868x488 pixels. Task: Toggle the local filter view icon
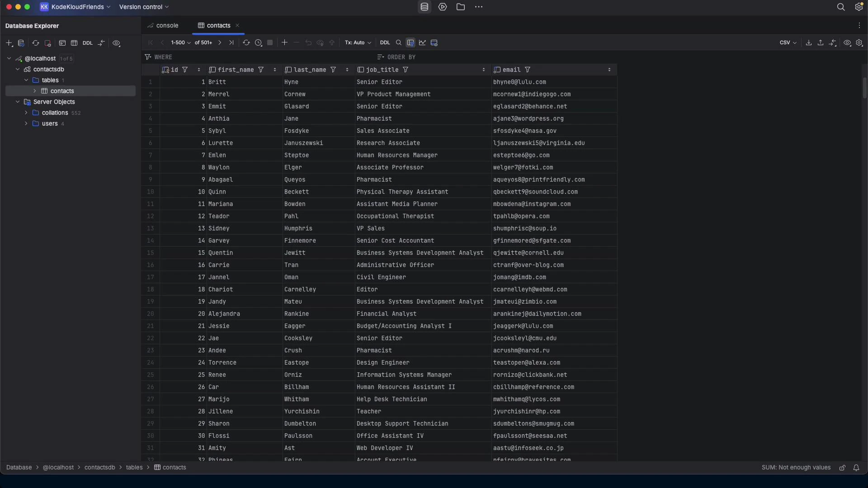[x=410, y=42]
